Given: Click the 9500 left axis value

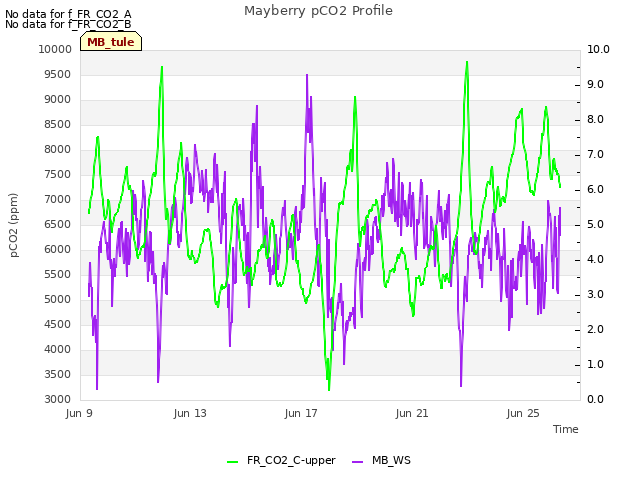Looking at the screenshot, I should tap(58, 75).
